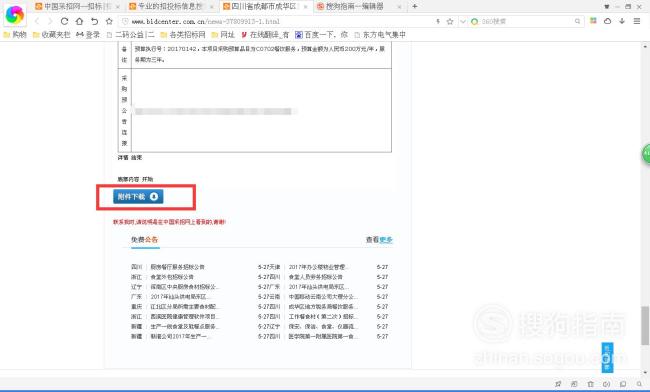Click the skin/shirt icon in title bar
The image size is (650, 392).
pyautogui.click(x=607, y=6)
